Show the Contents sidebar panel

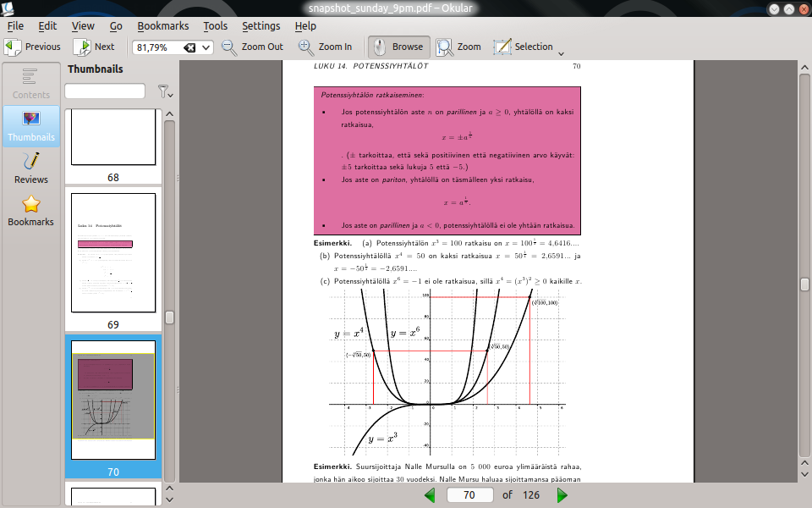pos(31,84)
